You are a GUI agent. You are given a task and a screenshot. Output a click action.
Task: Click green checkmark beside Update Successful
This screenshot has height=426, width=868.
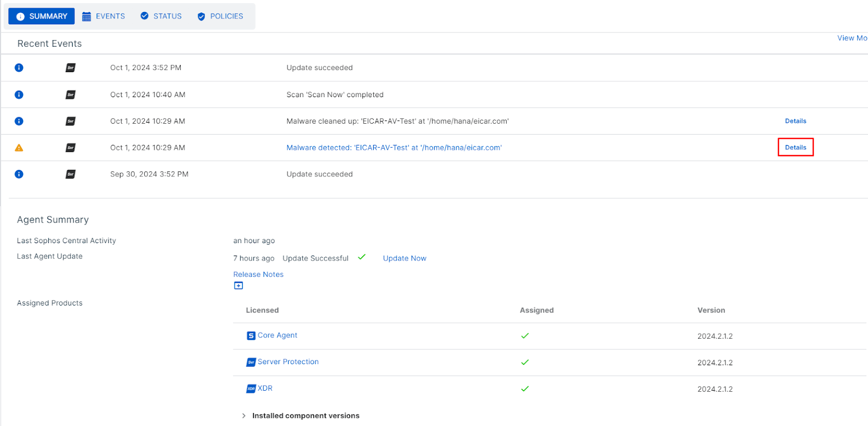point(362,257)
